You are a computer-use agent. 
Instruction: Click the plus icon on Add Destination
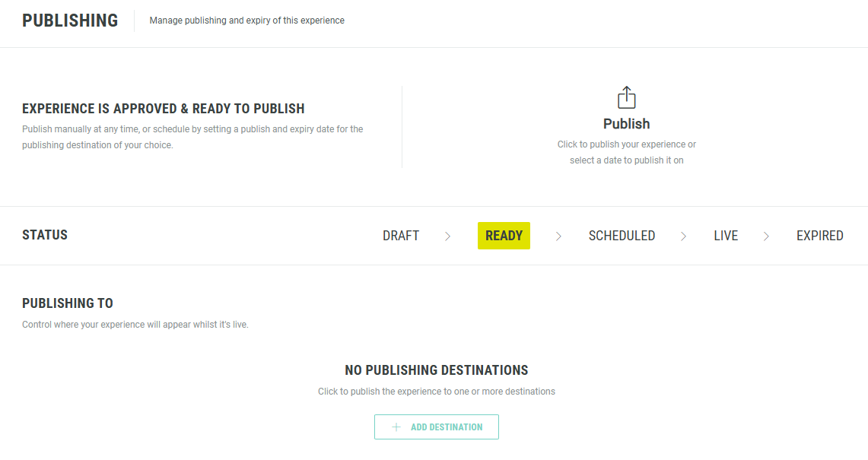coord(396,427)
